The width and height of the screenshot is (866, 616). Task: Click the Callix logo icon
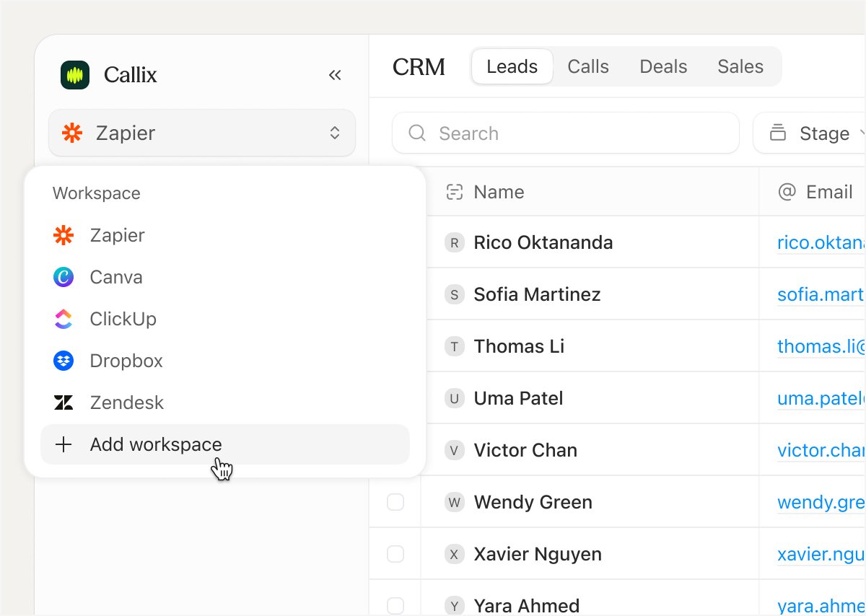(x=75, y=75)
